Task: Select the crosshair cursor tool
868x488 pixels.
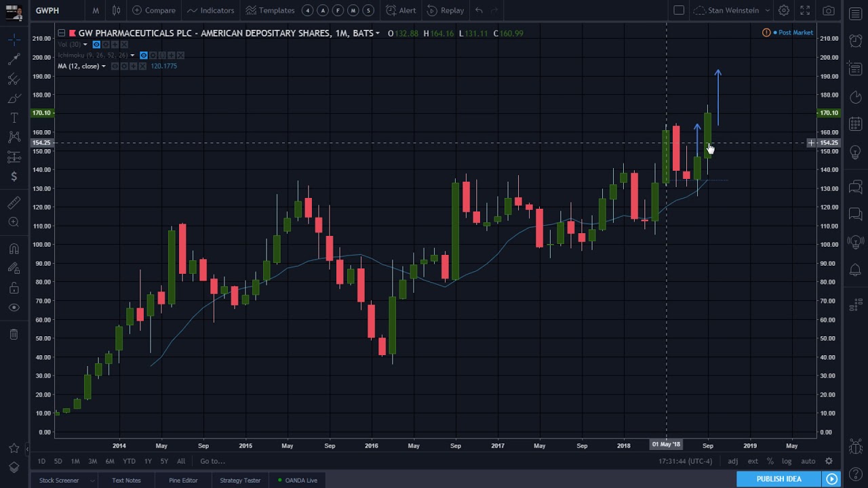Action: point(14,40)
